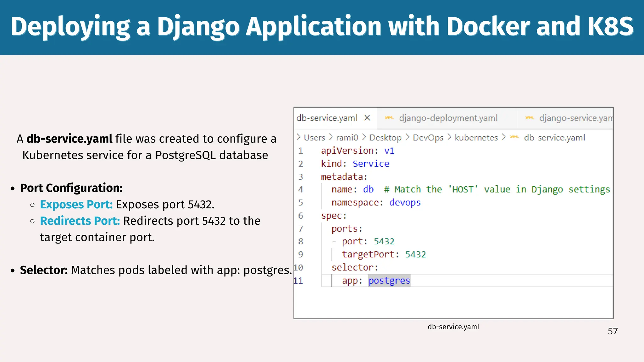Click the namespace devops value
The image size is (644, 362).
tap(405, 203)
